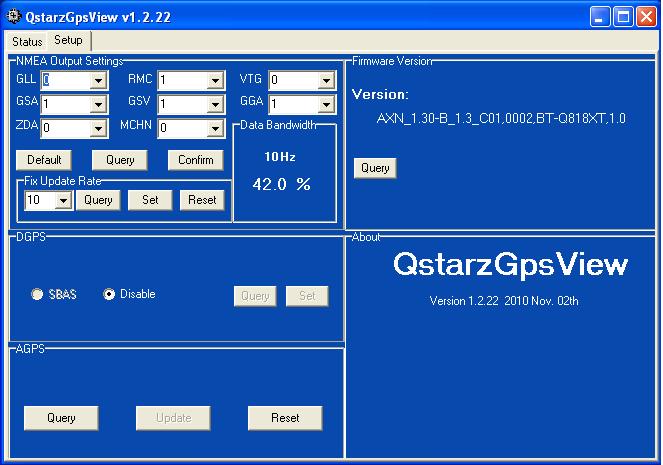Click Confirm for NMEA output settings
Viewport: 663px width, 465px height.
[196, 160]
